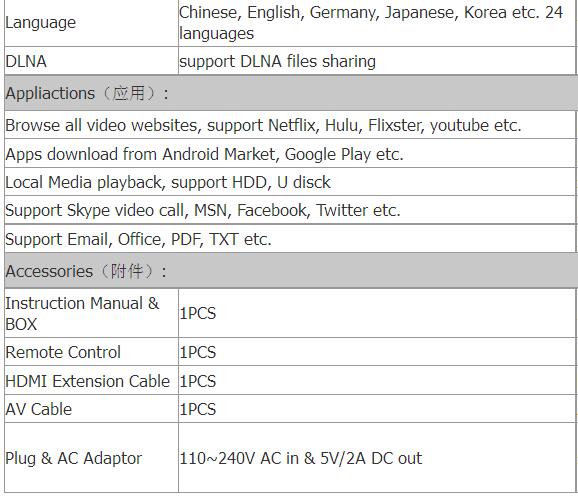Select Support Email, Office, PDF row
Image resolution: width=578 pixels, height=498 pixels.
[x=290, y=239]
